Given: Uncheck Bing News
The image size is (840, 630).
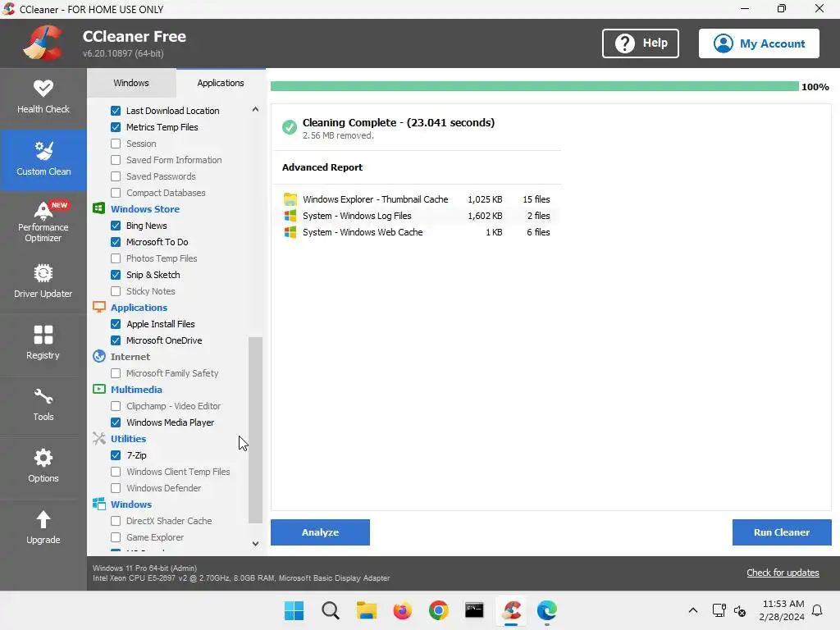Looking at the screenshot, I should tap(116, 226).
